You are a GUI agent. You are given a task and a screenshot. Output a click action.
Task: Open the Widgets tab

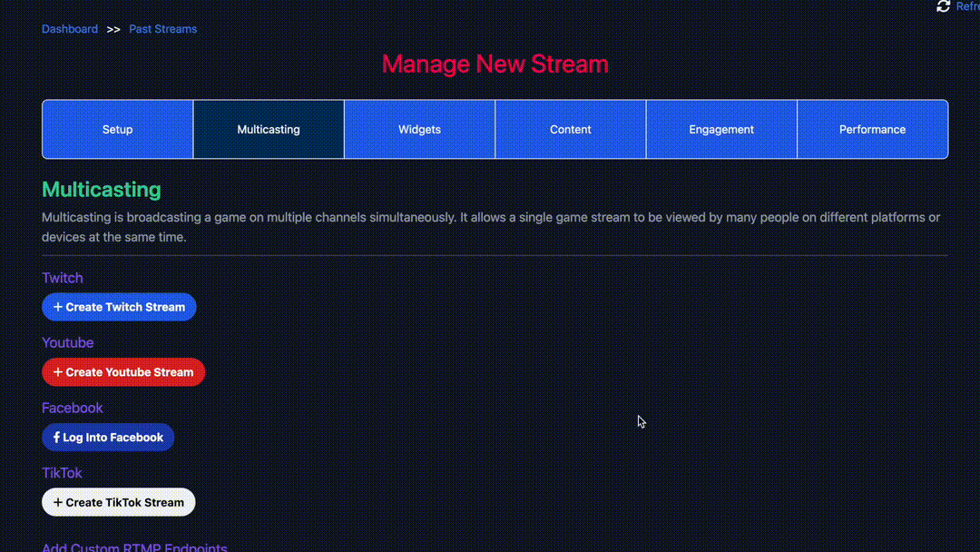(x=419, y=129)
